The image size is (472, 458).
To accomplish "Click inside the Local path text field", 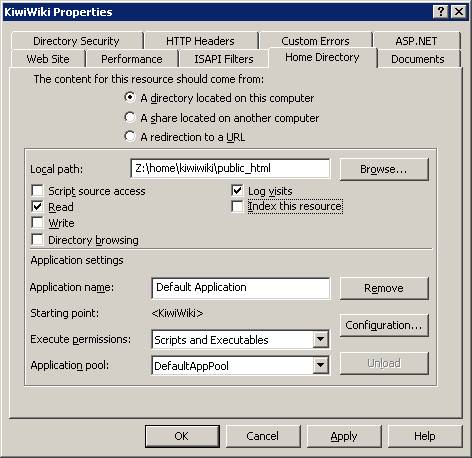I will click(230, 169).
